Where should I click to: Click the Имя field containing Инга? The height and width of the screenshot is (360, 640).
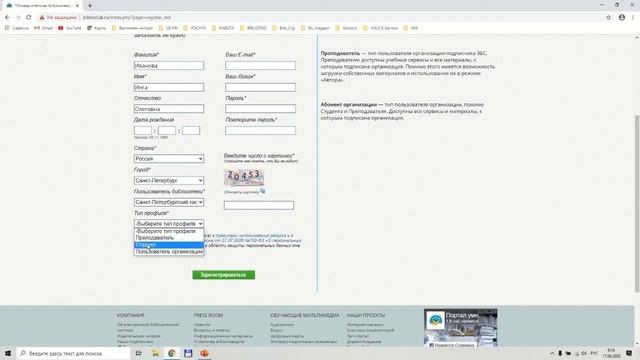169,87
